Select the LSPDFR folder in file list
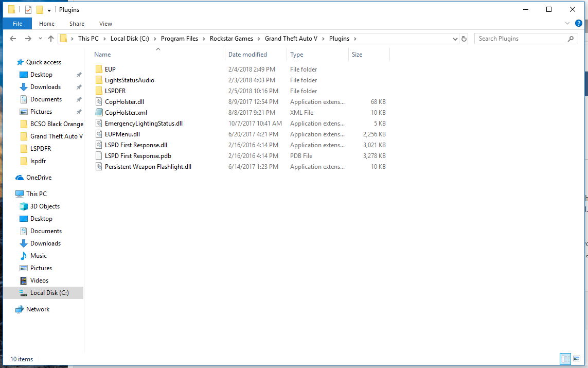This screenshot has height=368, width=588. coord(115,91)
